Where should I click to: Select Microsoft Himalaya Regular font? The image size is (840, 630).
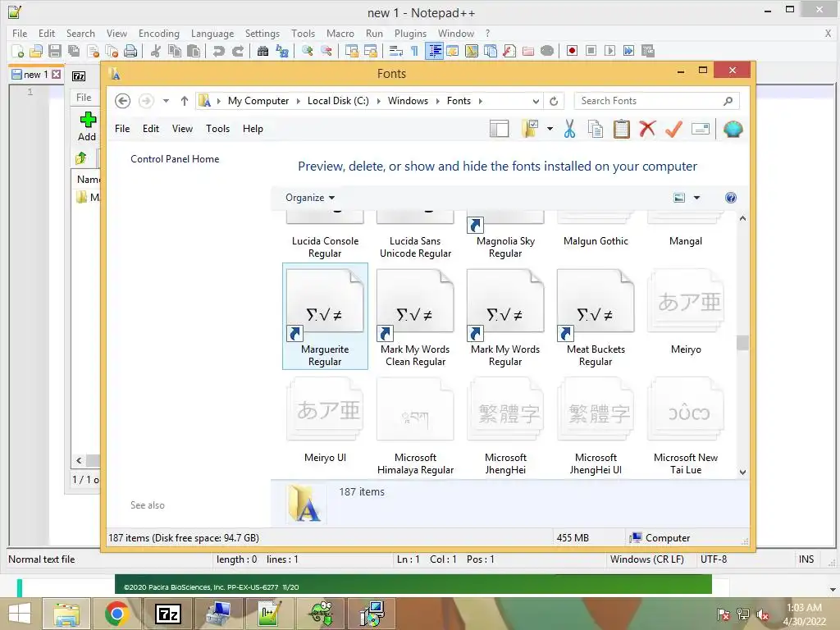pos(415,426)
